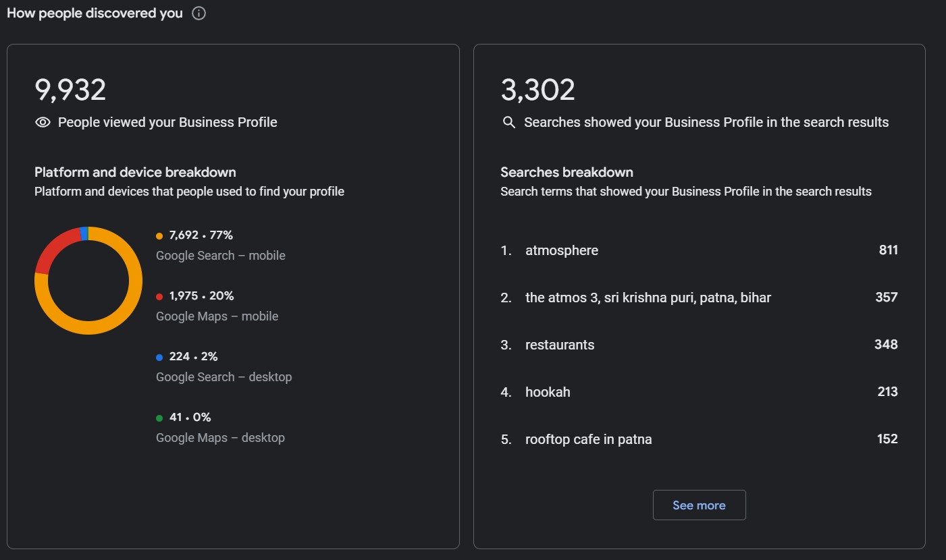Select 'the atmos 3, sri krishna puri' term
Viewport: 946px width, 560px height.
(x=648, y=298)
